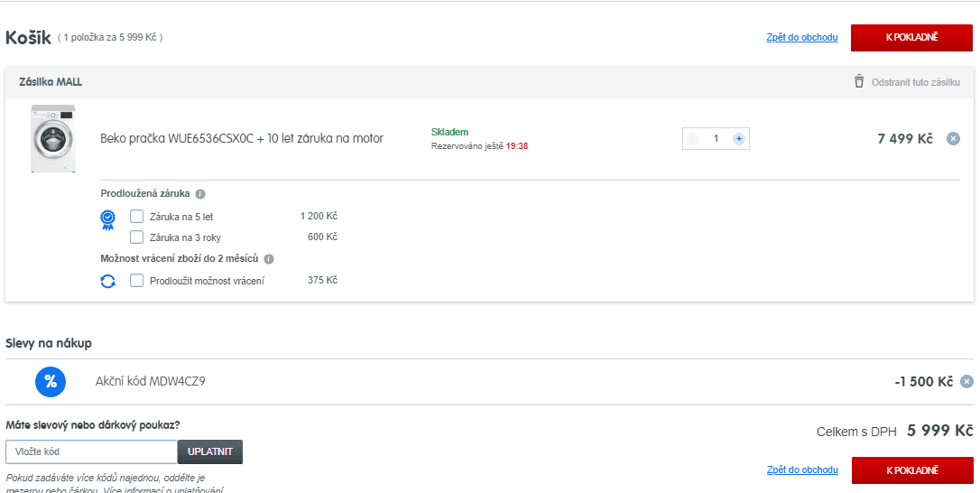
Task: Apply code with the UPLATNIT button
Action: click(210, 451)
